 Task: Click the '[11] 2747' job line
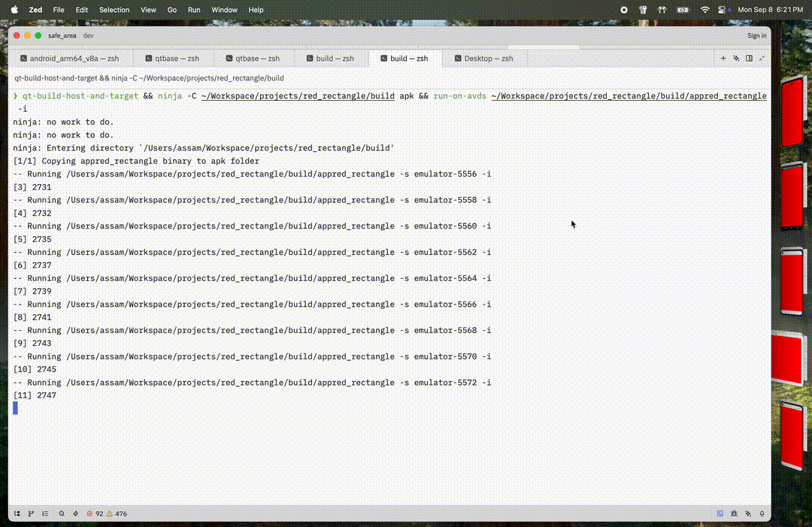(x=35, y=395)
